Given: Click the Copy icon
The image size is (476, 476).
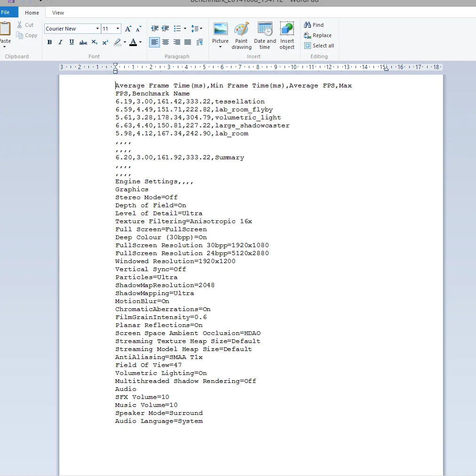Looking at the screenshot, I should (19, 36).
